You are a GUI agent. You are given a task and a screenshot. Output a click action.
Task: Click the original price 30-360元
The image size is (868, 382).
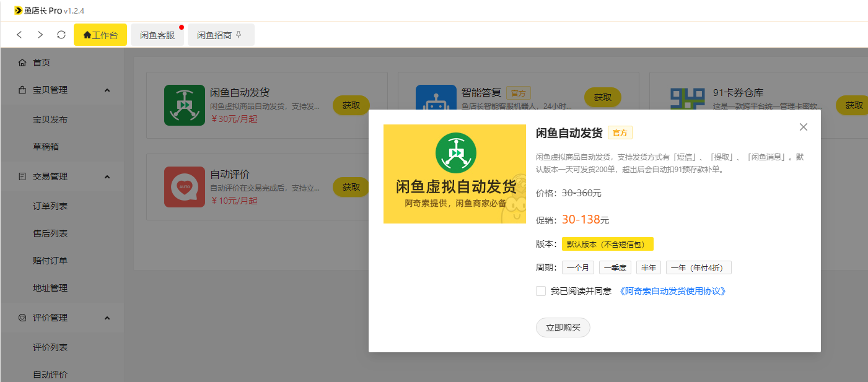click(582, 193)
